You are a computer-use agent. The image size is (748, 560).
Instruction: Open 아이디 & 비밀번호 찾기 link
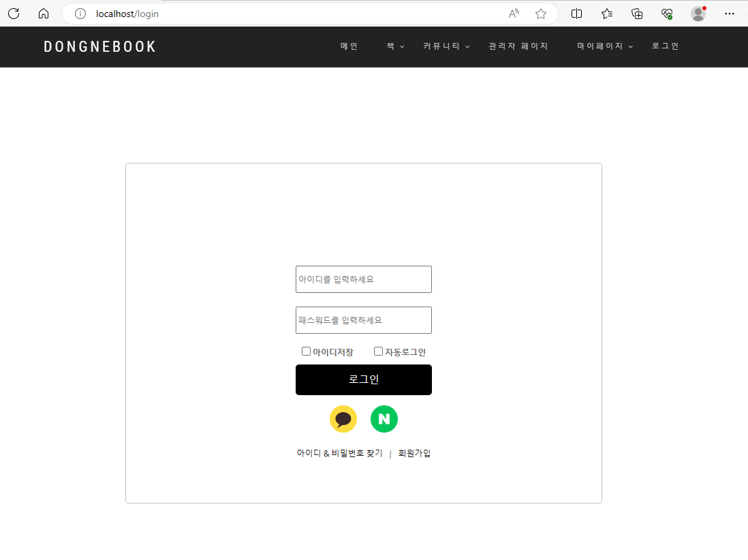340,453
